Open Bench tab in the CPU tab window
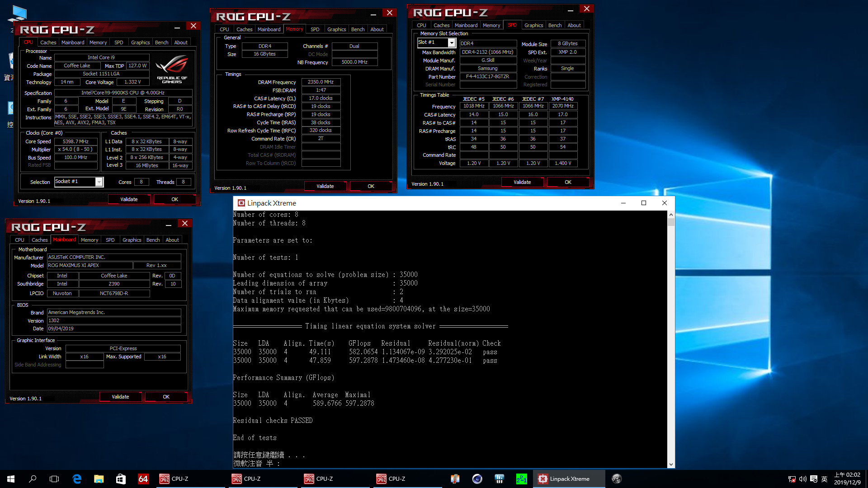868x488 pixels. tap(161, 42)
